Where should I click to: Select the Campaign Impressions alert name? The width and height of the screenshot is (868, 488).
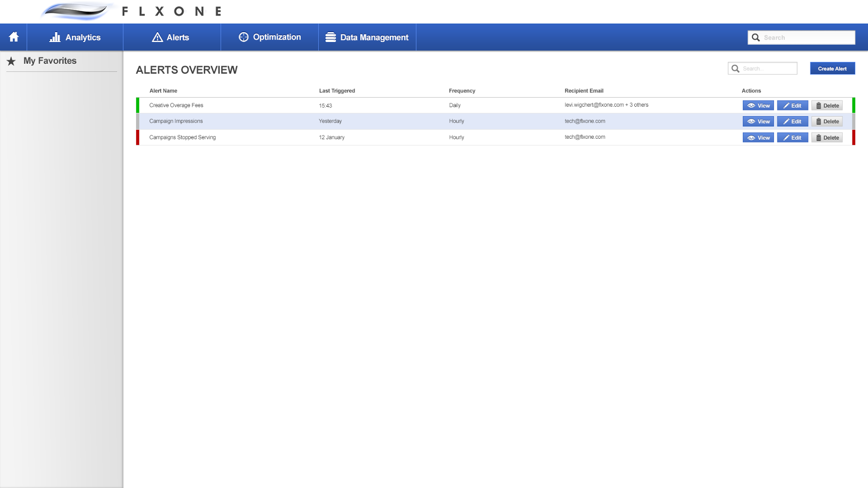(x=176, y=121)
